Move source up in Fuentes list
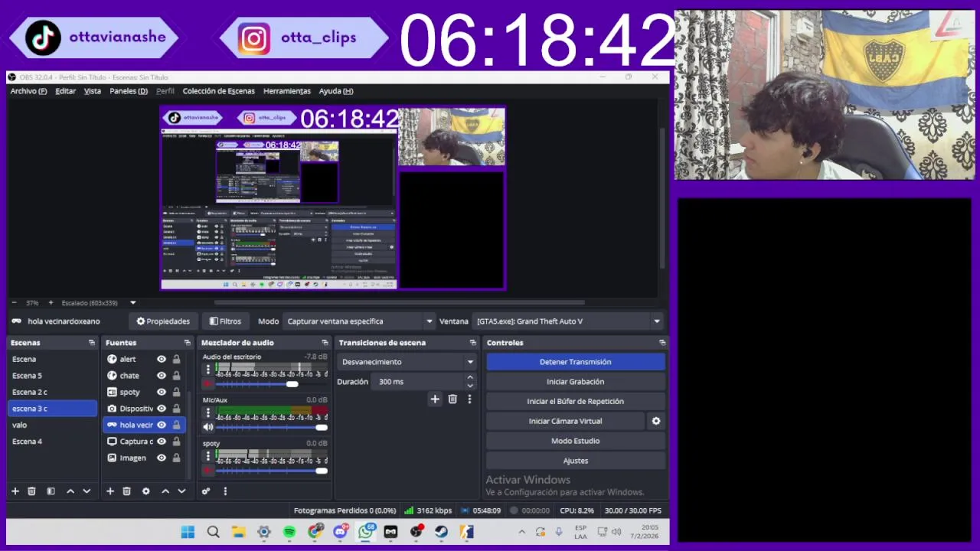 (x=165, y=491)
